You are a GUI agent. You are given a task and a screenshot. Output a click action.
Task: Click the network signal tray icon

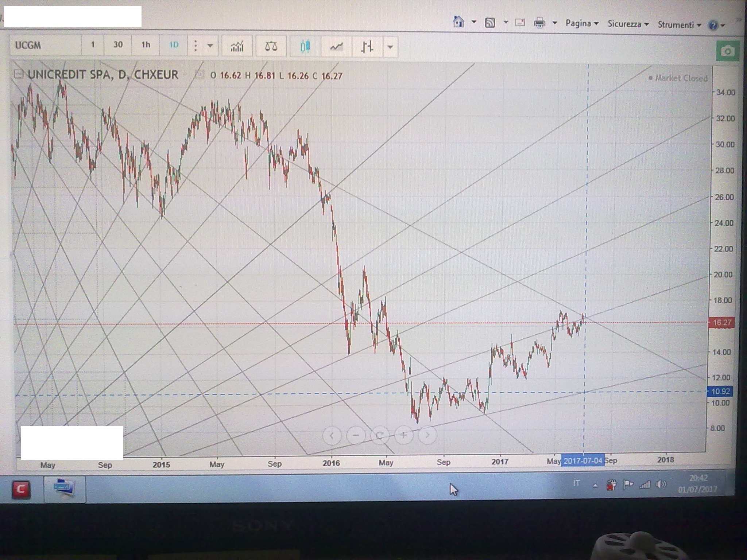pos(645,485)
